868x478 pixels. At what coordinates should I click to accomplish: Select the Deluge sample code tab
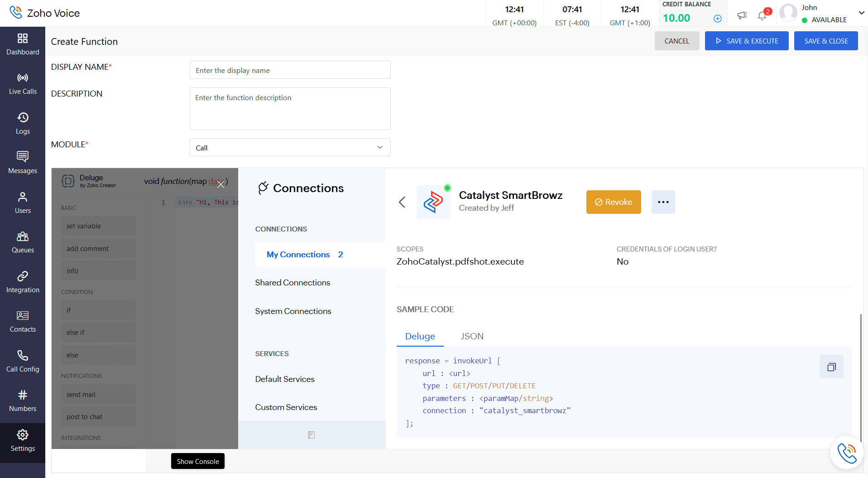coord(420,336)
